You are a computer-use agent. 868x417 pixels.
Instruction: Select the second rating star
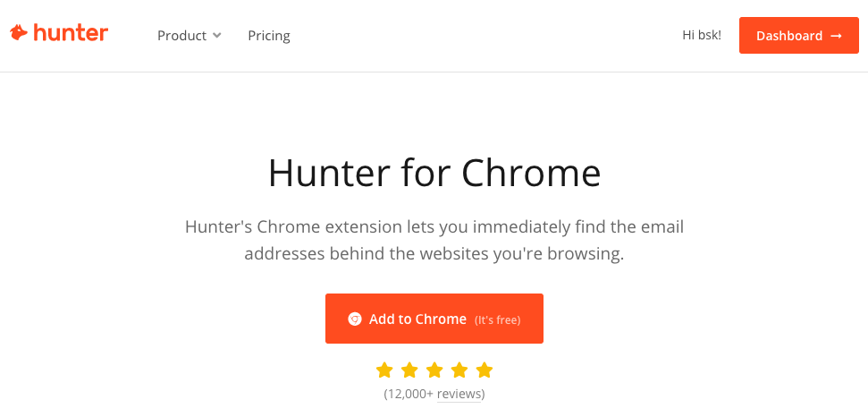(409, 370)
